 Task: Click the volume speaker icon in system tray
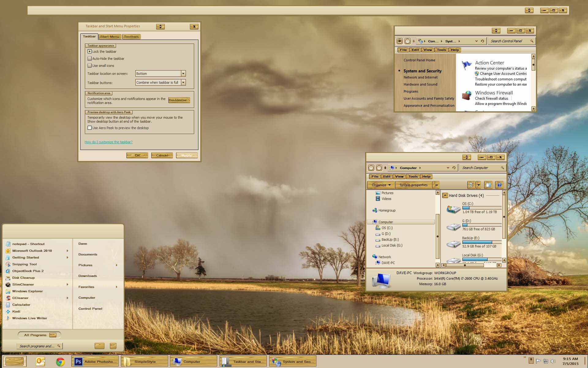tap(553, 361)
